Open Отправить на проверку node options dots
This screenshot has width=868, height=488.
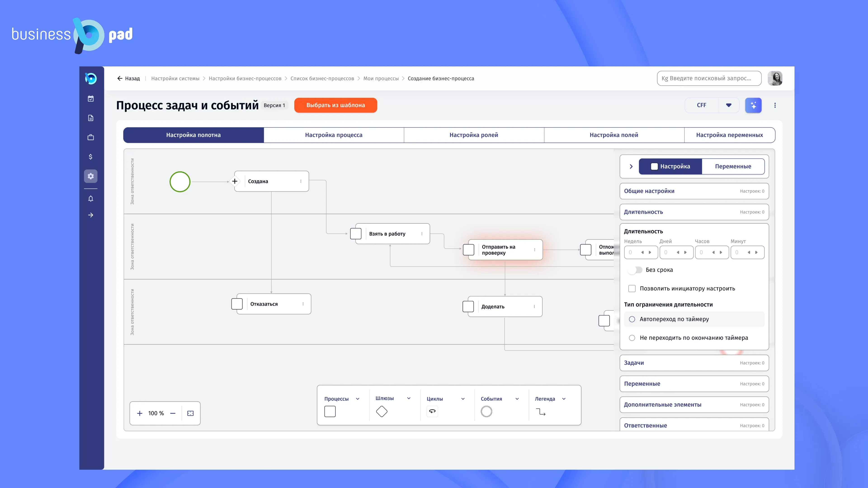535,250
